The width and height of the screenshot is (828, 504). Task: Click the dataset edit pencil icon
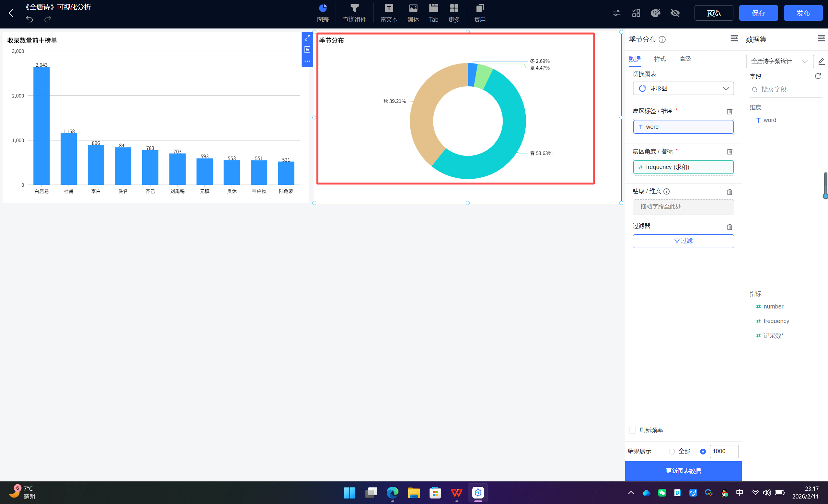(821, 62)
